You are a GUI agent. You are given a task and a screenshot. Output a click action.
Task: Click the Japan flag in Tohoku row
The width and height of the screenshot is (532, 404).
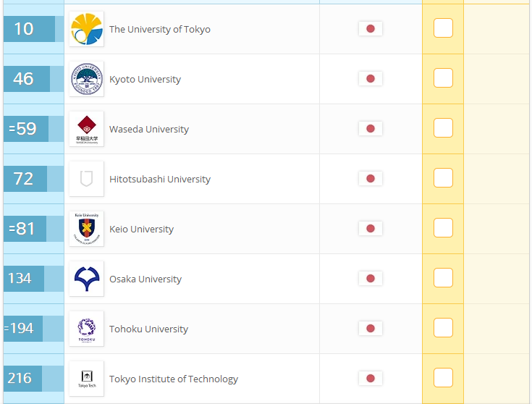(x=371, y=328)
